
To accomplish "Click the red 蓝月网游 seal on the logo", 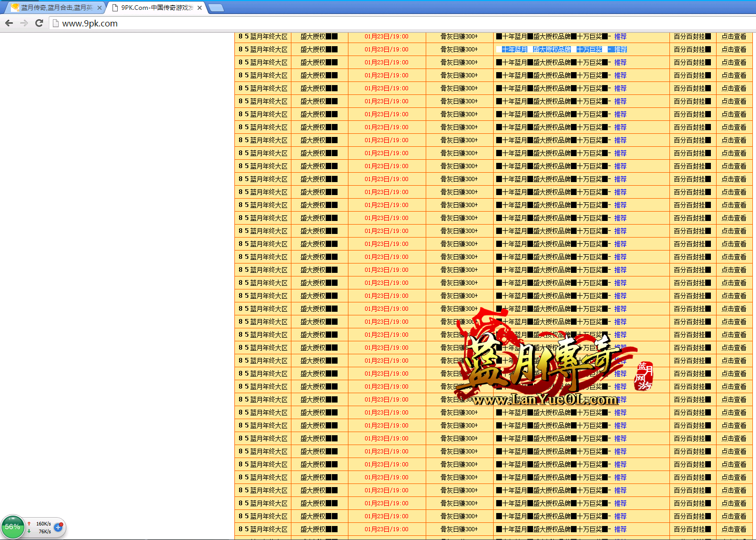I will coord(645,377).
